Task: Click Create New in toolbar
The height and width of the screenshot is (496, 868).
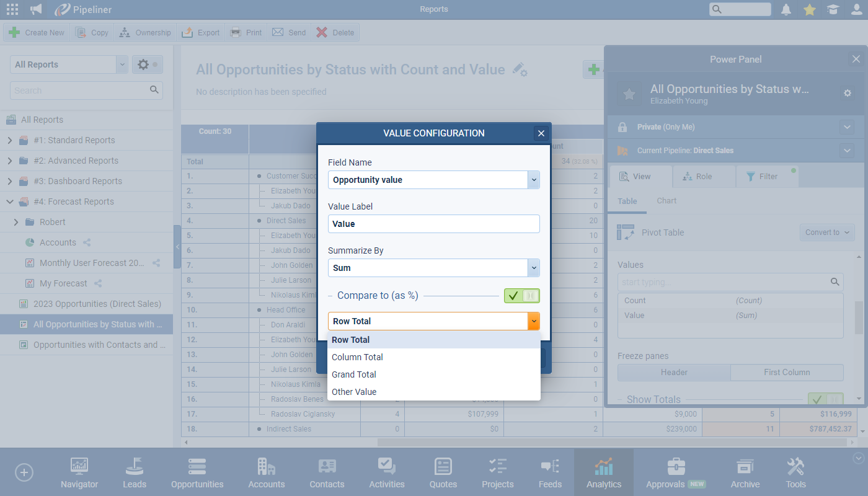Action: click(x=37, y=33)
